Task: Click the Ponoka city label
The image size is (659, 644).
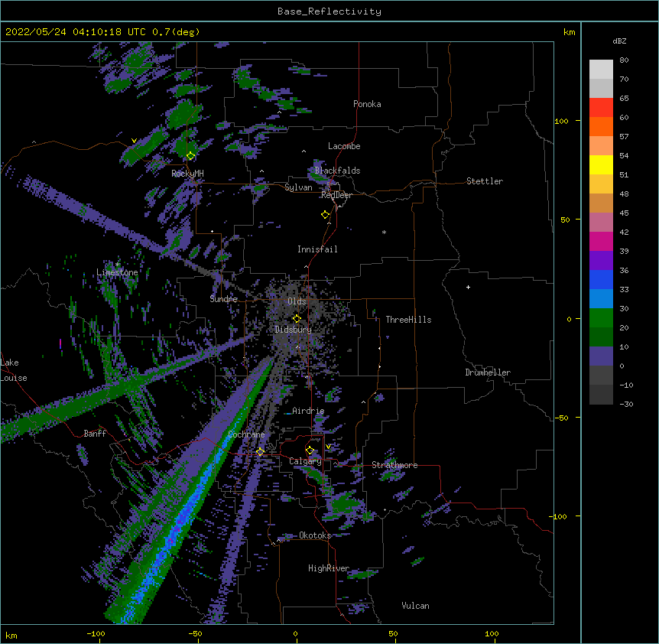Action: (367, 104)
